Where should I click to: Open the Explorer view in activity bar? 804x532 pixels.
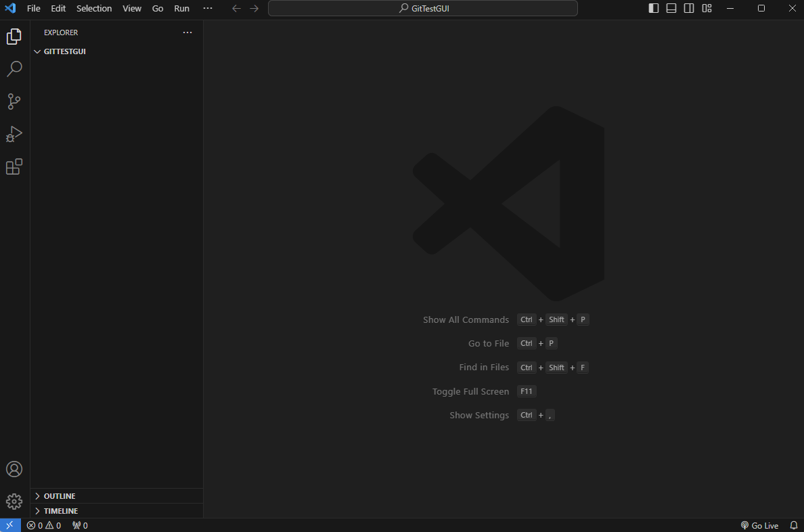[14, 37]
